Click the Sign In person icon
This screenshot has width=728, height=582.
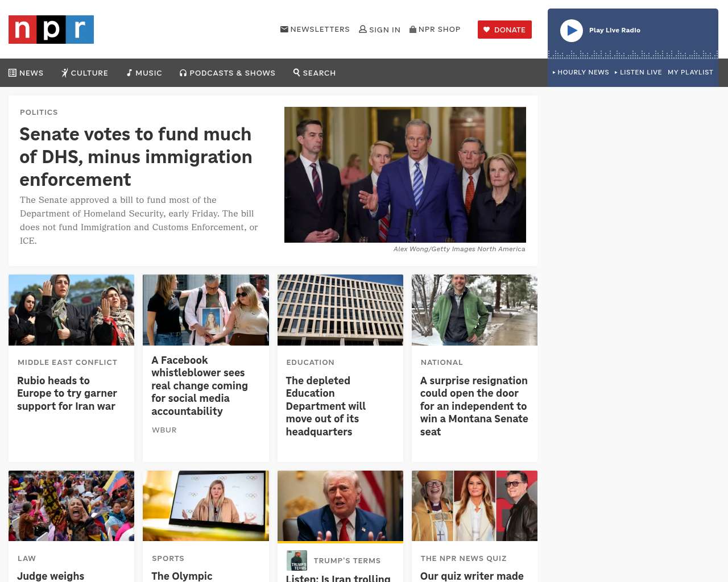point(363,29)
